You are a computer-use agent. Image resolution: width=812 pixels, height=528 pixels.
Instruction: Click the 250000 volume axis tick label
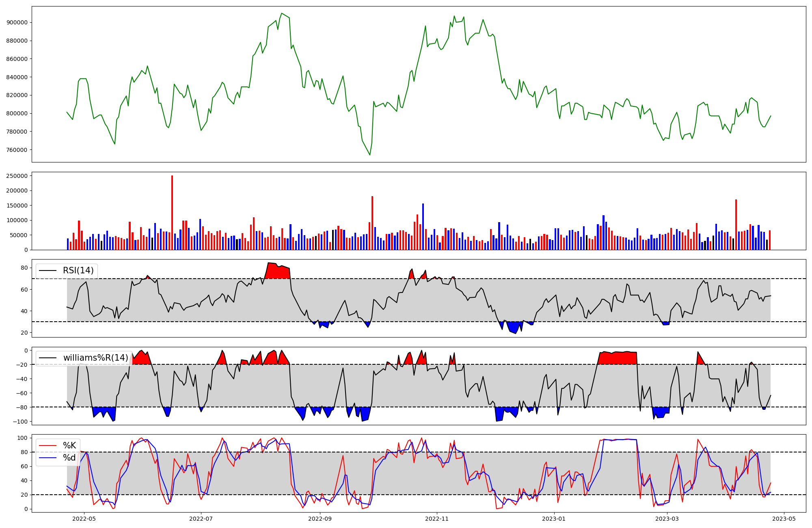[17, 176]
